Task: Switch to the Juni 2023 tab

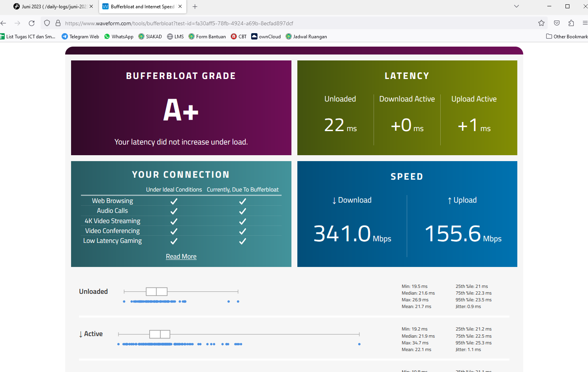Action: point(51,6)
